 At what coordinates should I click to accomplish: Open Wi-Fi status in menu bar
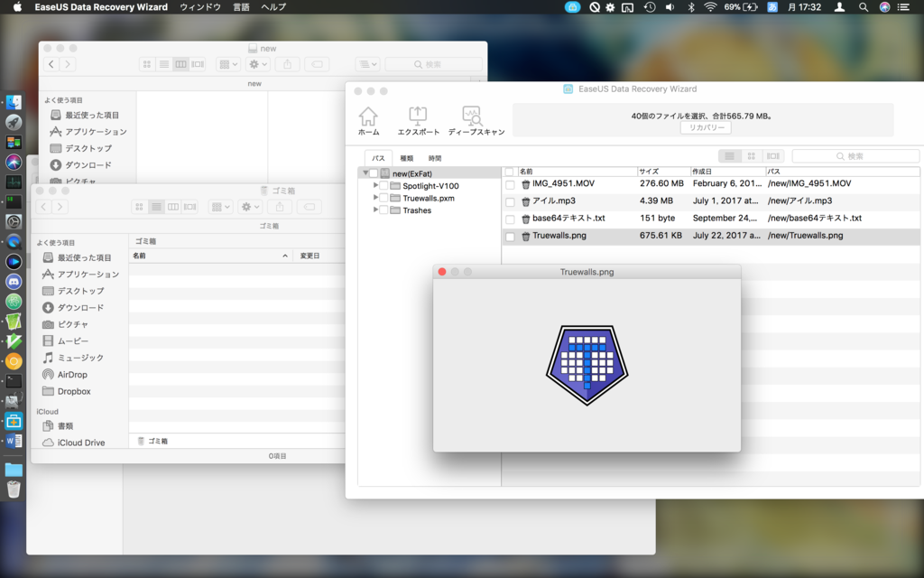coord(711,7)
